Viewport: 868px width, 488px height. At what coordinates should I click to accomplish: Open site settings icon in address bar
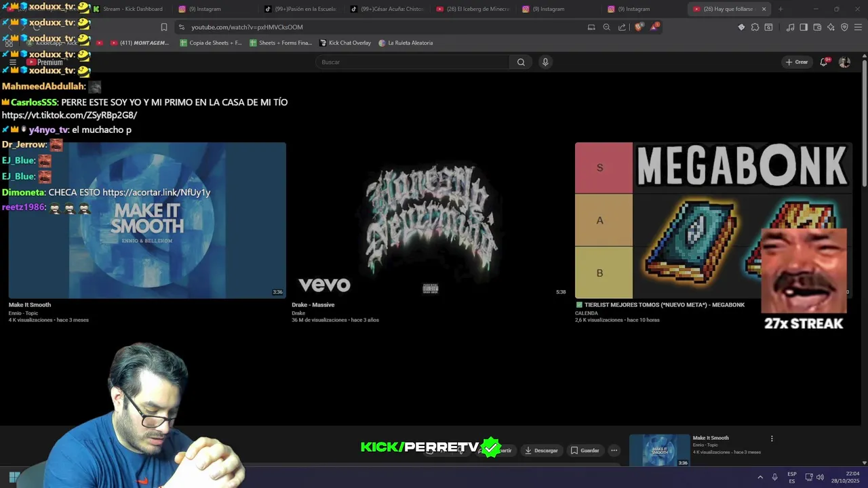point(181,27)
